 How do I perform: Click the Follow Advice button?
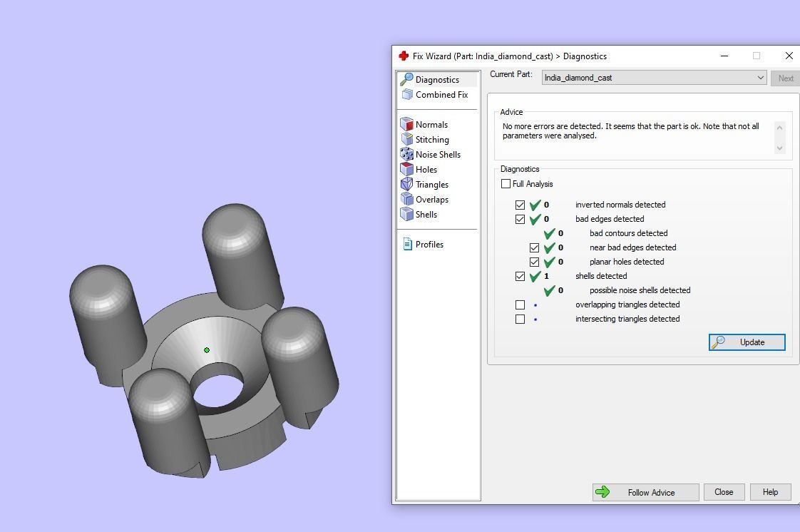(x=645, y=492)
